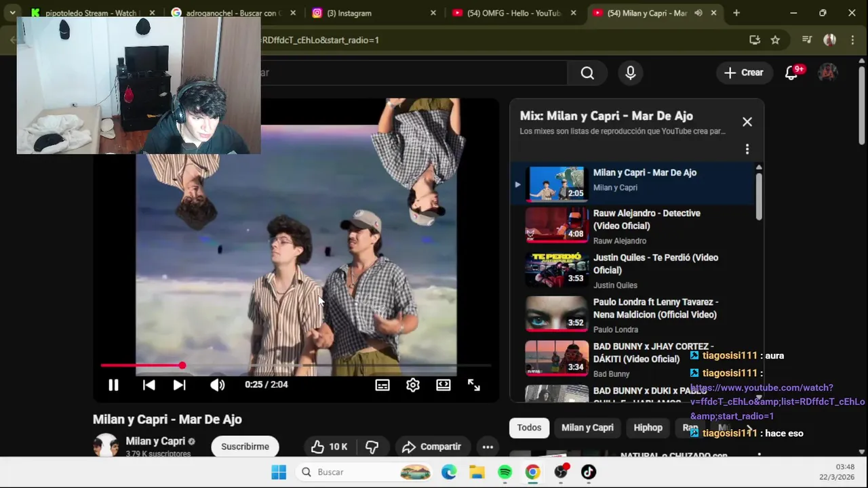868x488 pixels.
Task: Skip to the previous video in mix
Action: (x=149, y=385)
